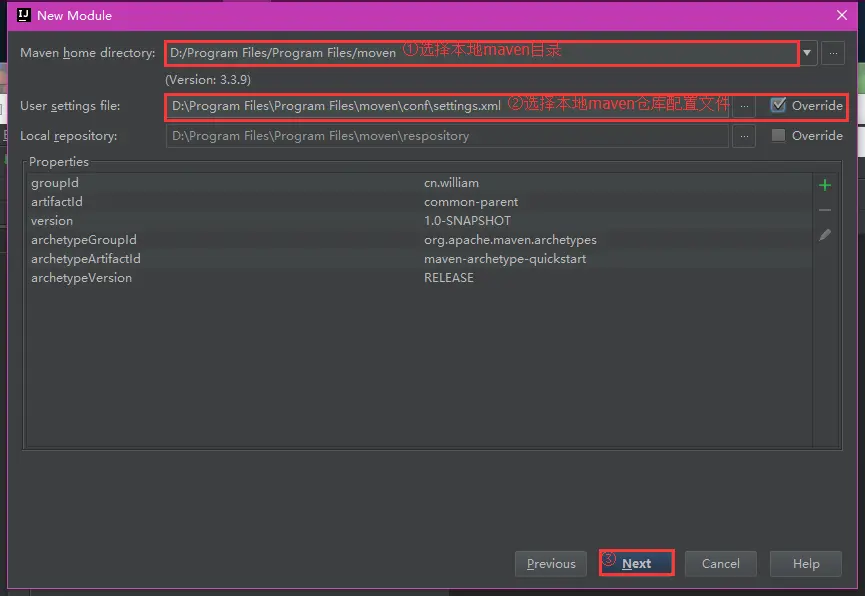Click the Next button to continue
The height and width of the screenshot is (596, 865).
[637, 563]
